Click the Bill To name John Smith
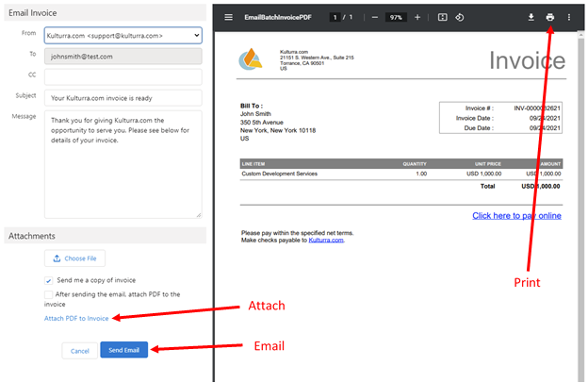The height and width of the screenshot is (383, 588). tap(255, 114)
